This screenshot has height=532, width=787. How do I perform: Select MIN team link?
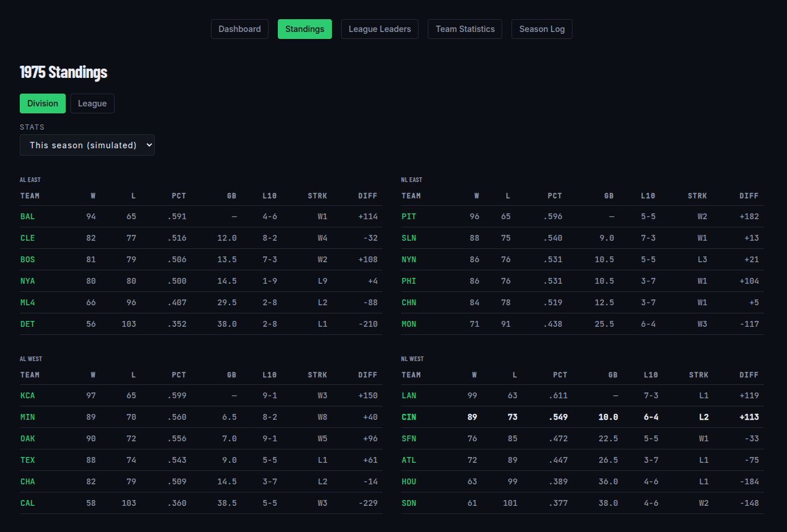pyautogui.click(x=27, y=417)
